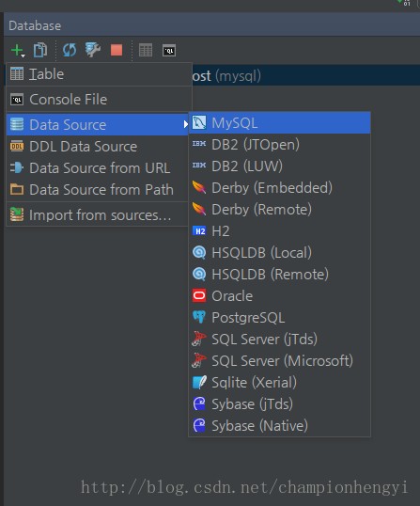This screenshot has width=420, height=506.
Task: Select Table in the New menu
Action: click(x=100, y=74)
